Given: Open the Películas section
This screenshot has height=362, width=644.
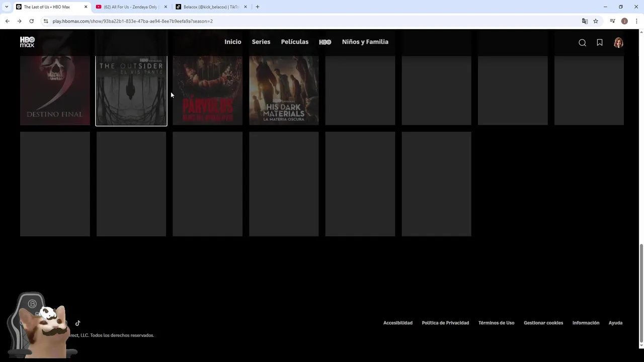Looking at the screenshot, I should click(295, 42).
